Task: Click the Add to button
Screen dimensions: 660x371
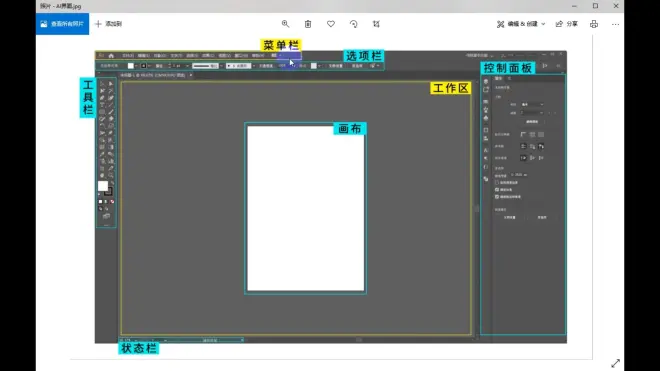Action: click(109, 24)
